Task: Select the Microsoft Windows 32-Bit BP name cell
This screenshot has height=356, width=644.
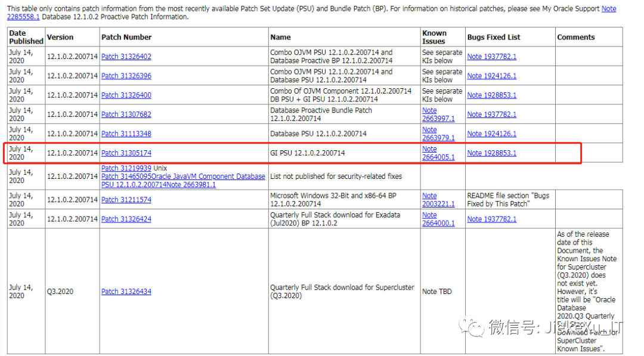Action: click(x=345, y=200)
